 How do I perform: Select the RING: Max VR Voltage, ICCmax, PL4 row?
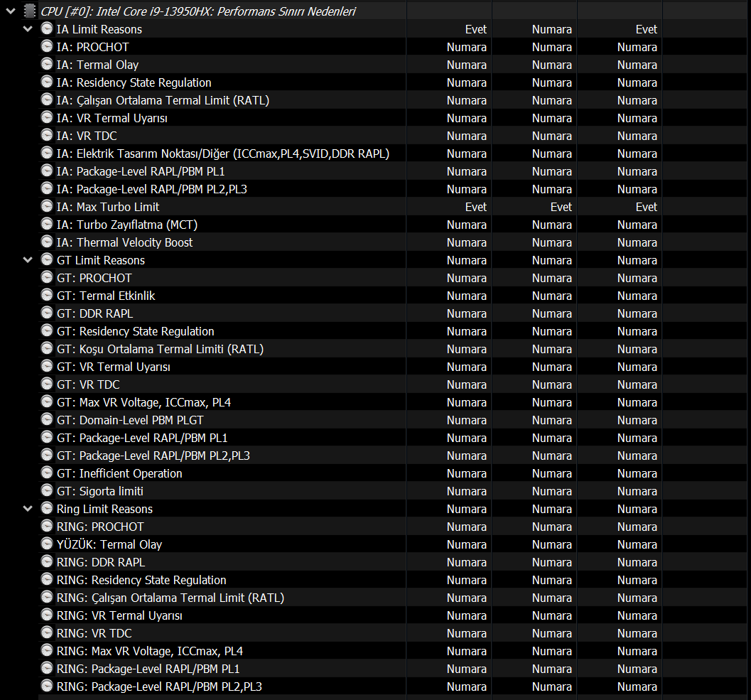pyautogui.click(x=394, y=651)
